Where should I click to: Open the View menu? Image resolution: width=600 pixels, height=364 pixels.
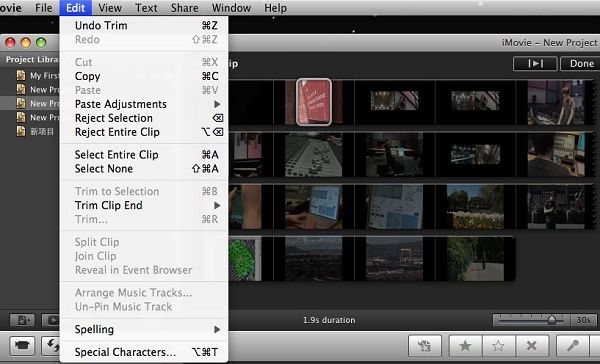[110, 8]
